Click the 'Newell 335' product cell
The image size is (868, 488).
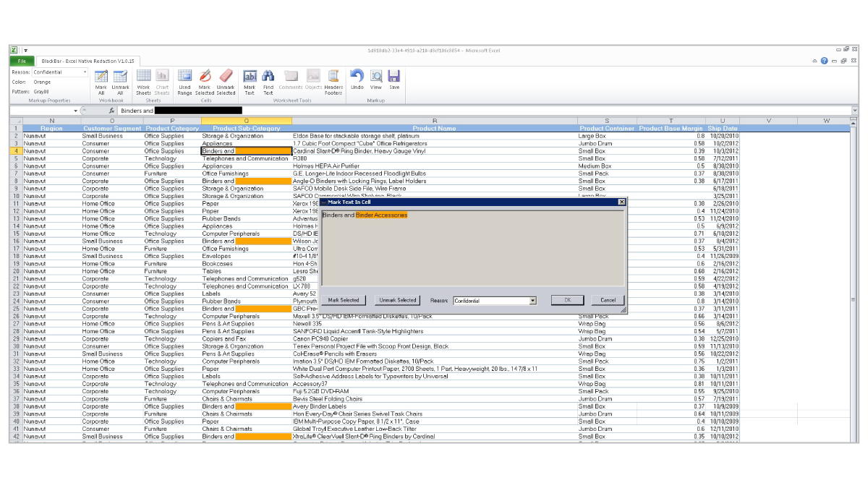coord(435,324)
